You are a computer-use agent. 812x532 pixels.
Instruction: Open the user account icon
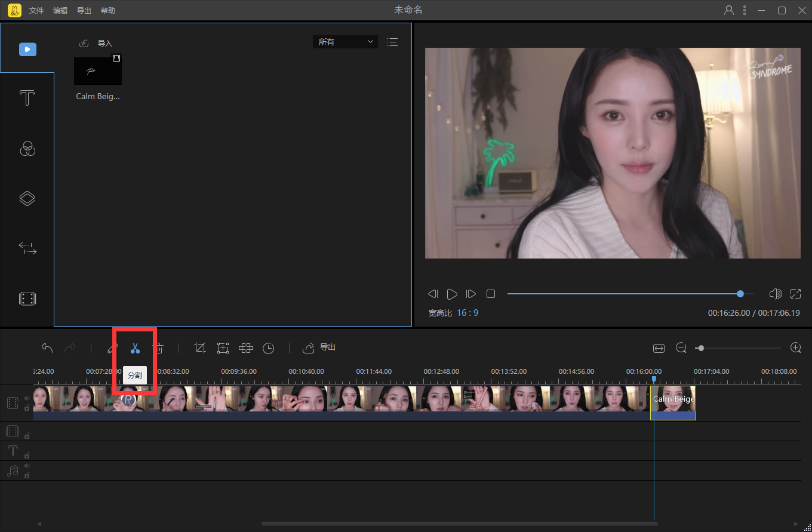729,10
